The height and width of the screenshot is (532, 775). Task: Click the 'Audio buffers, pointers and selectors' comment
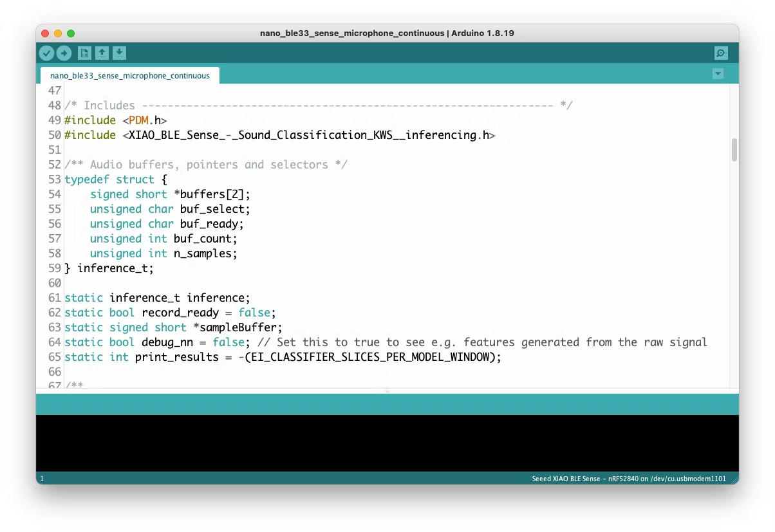point(206,165)
